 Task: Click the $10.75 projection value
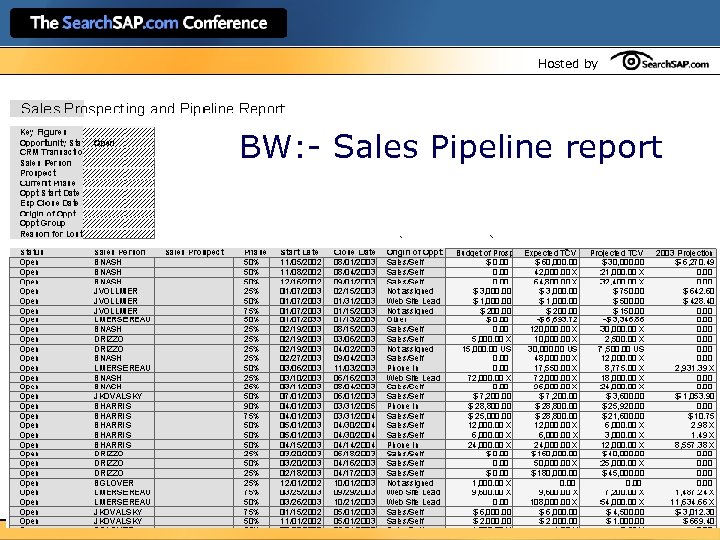[701, 416]
